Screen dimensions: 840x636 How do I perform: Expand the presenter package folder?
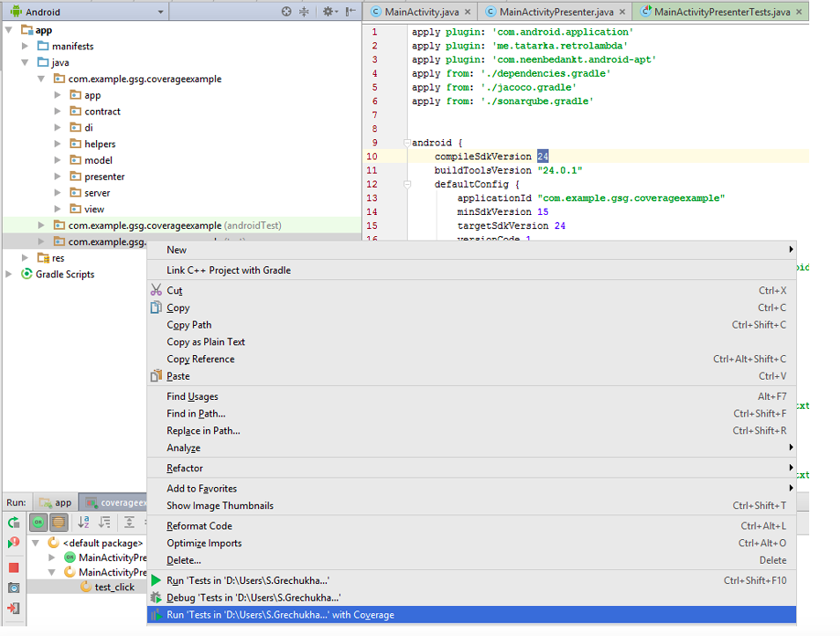coord(57,176)
